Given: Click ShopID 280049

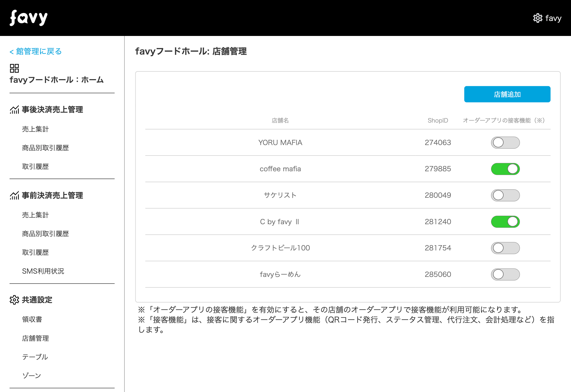Looking at the screenshot, I should 438,195.
